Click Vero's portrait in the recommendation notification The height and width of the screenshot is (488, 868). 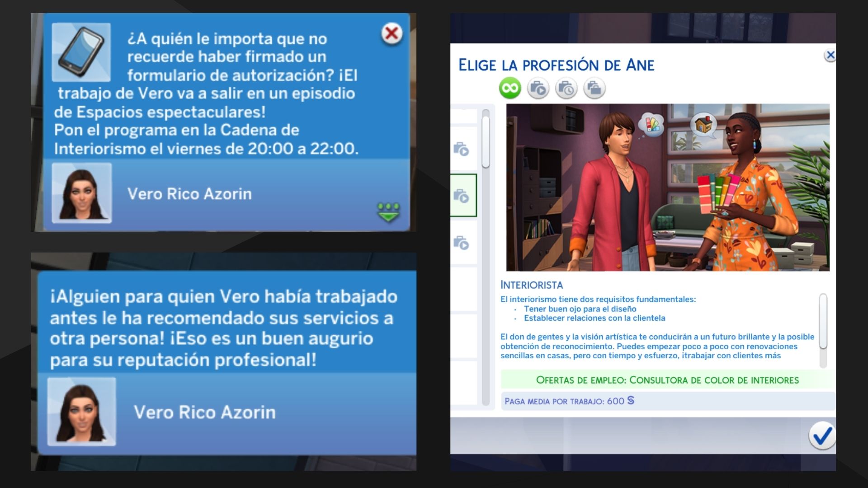(x=81, y=412)
